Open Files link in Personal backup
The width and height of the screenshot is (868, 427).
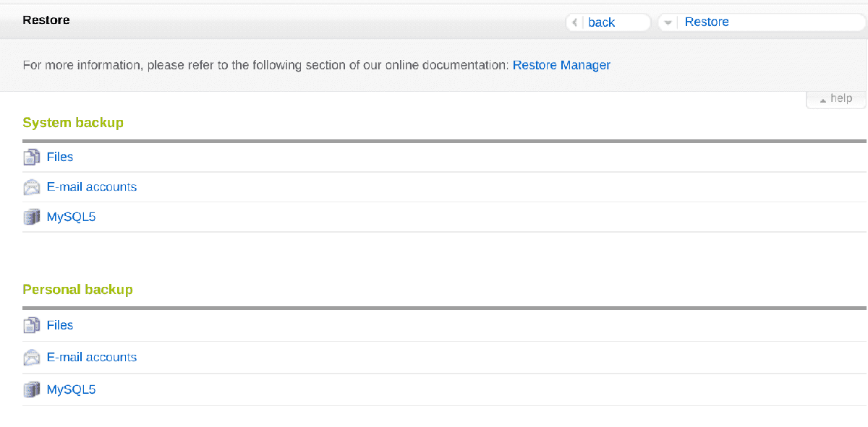coord(60,325)
